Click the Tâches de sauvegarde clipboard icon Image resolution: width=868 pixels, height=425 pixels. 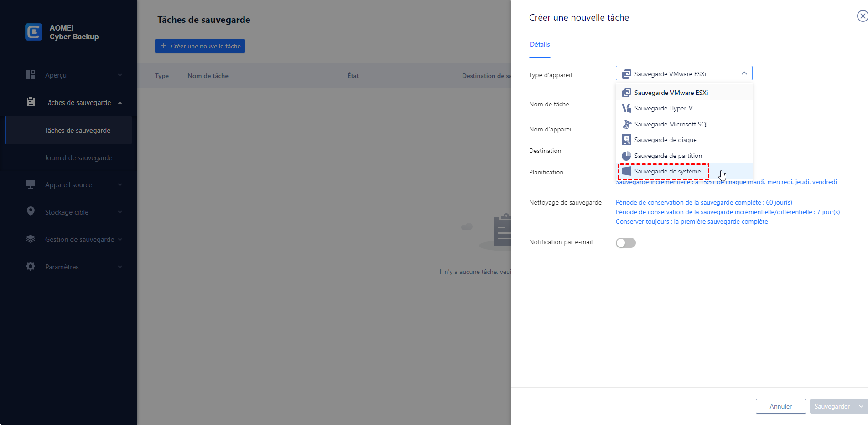pyautogui.click(x=31, y=102)
